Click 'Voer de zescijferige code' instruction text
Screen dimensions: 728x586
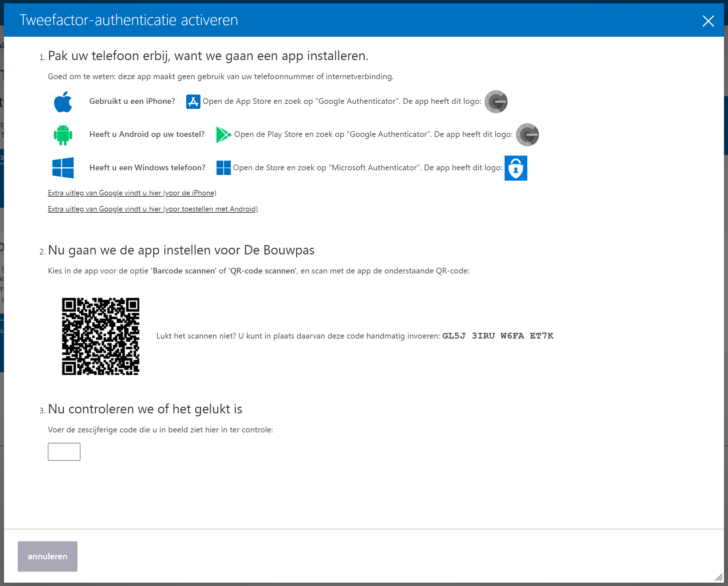[160, 430]
